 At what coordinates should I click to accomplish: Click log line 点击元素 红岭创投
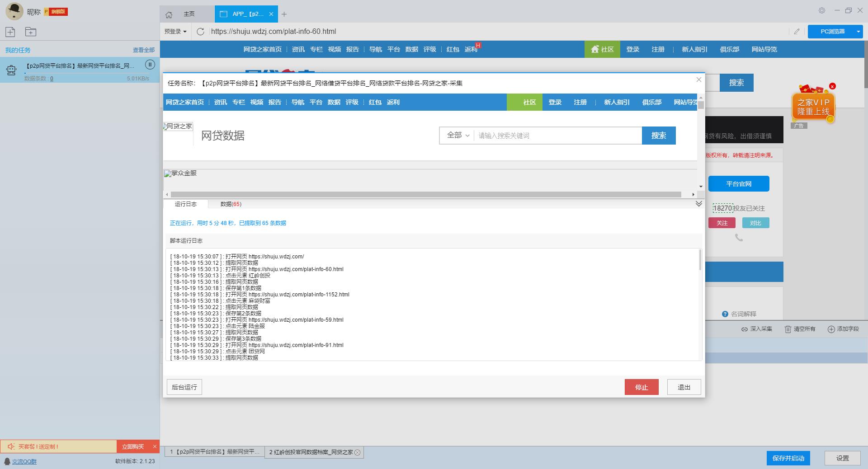220,275
